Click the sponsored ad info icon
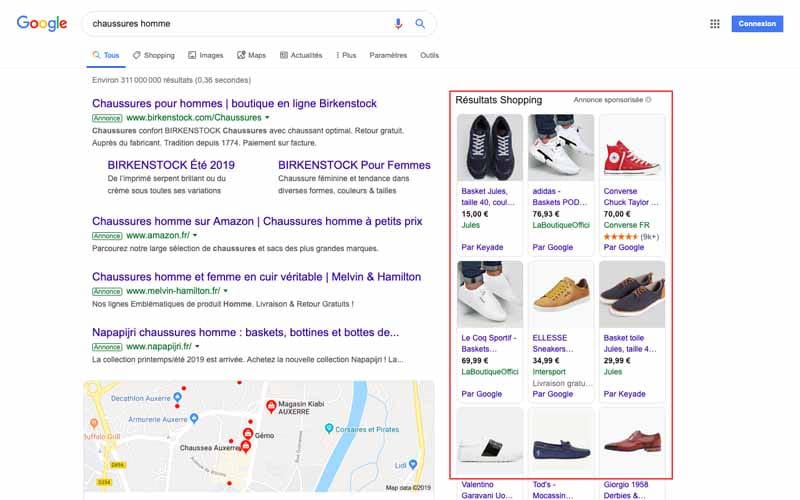This screenshot has height=500, width=800. pyautogui.click(x=648, y=99)
